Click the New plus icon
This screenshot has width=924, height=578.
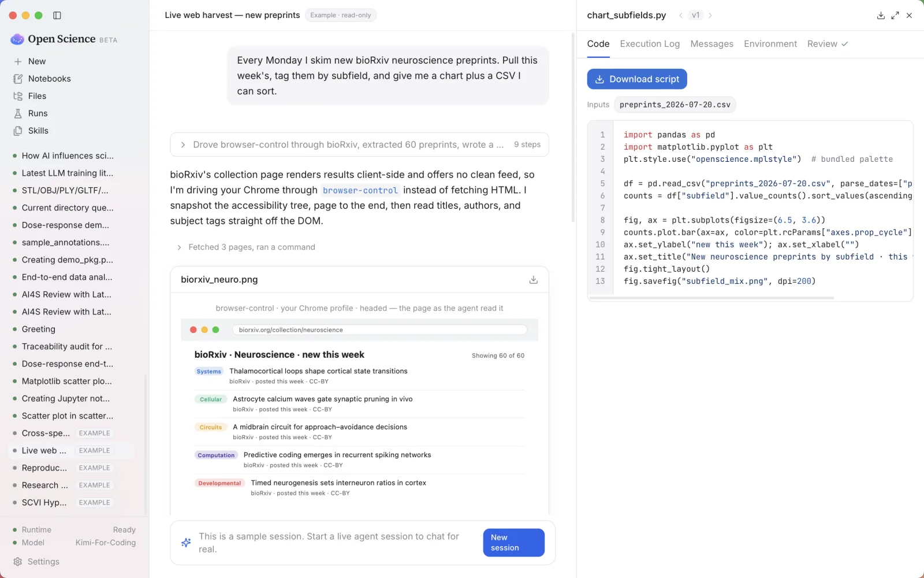coord(18,61)
